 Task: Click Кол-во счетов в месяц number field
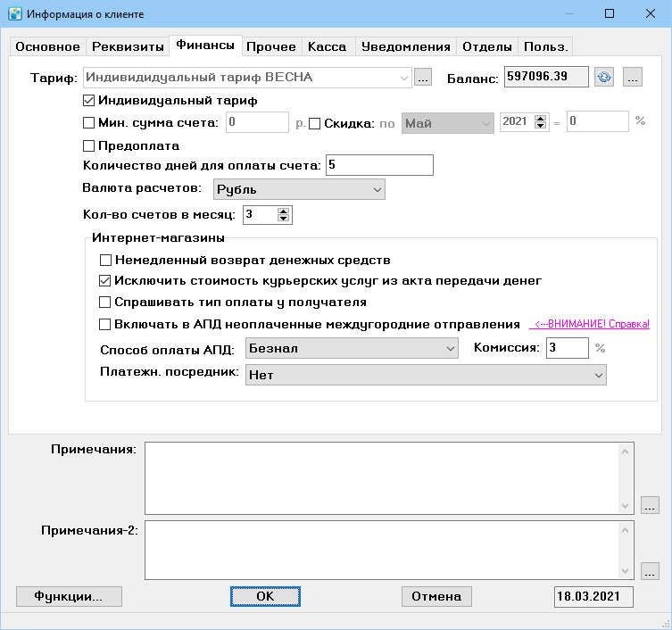tap(260, 215)
